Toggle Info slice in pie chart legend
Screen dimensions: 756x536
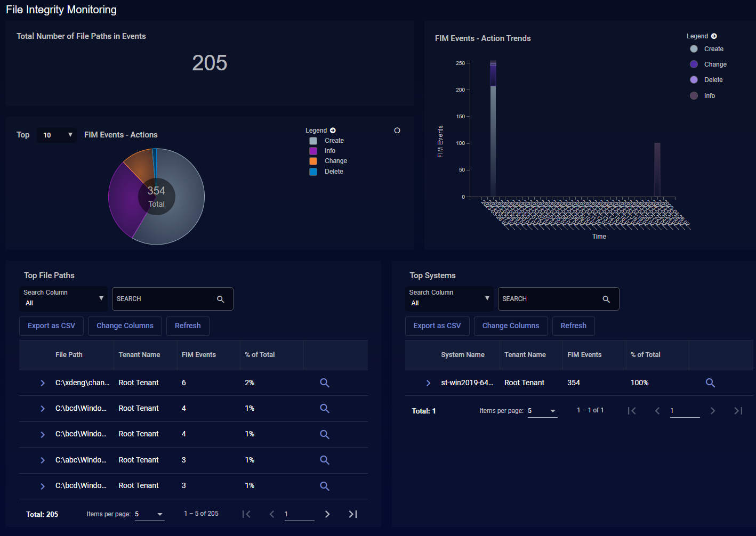click(313, 151)
